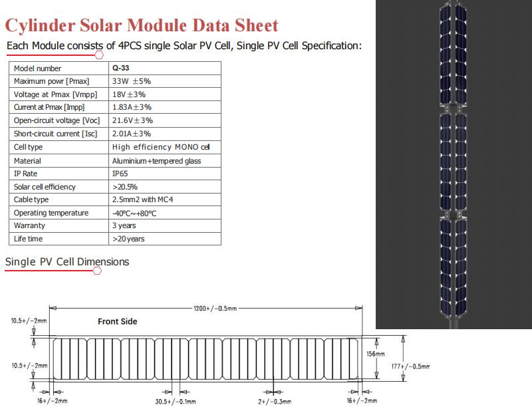The height and width of the screenshot is (413, 532).
Task: Click 'Aluminium+tempered glass' value
Action: pyautogui.click(x=157, y=161)
